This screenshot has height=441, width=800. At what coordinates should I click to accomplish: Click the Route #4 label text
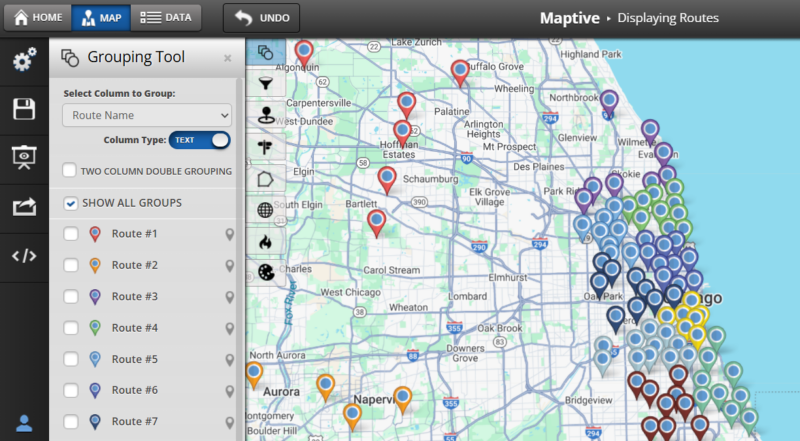(135, 328)
